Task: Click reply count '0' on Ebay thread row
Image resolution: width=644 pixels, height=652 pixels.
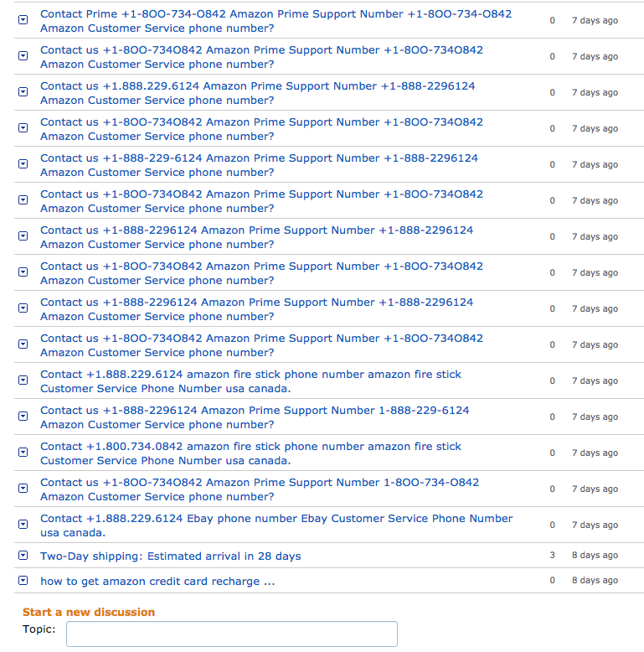Action: 552,525
